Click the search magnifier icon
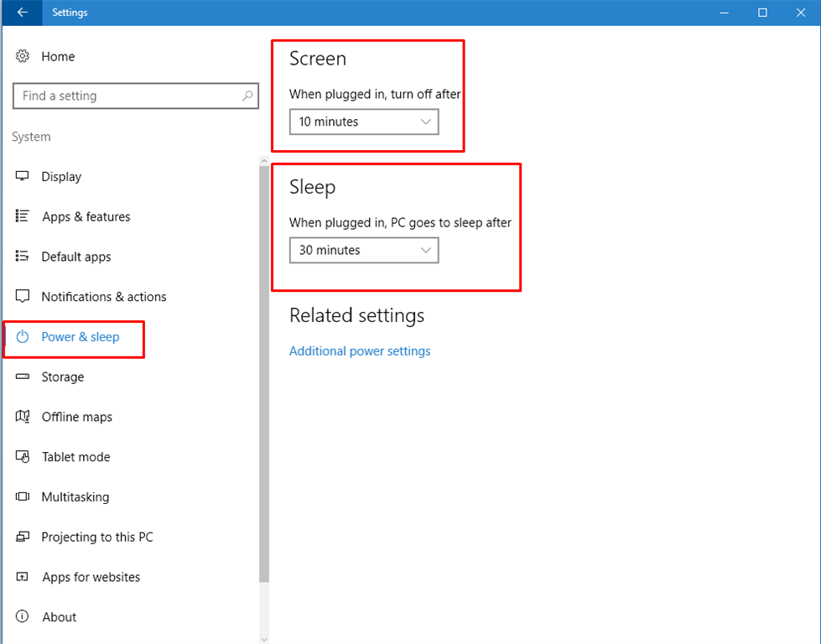The image size is (821, 644). 247,96
